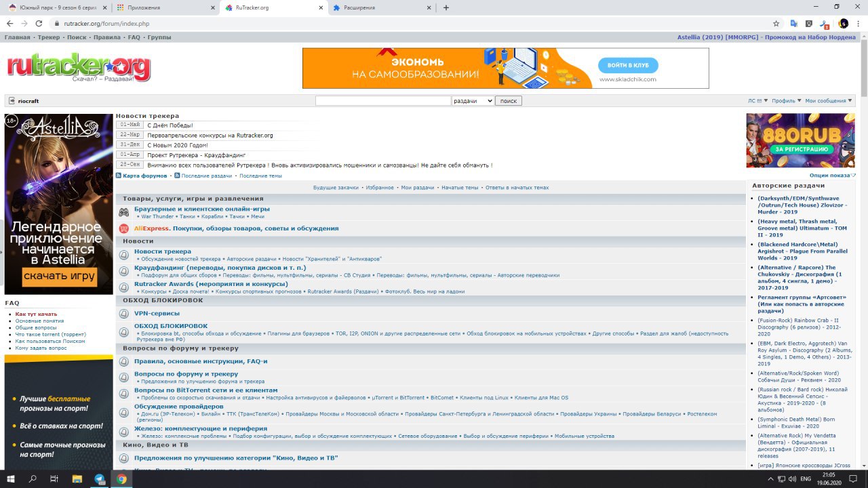868x488 pixels.
Task: Open the Windows notification center
Action: [854, 479]
